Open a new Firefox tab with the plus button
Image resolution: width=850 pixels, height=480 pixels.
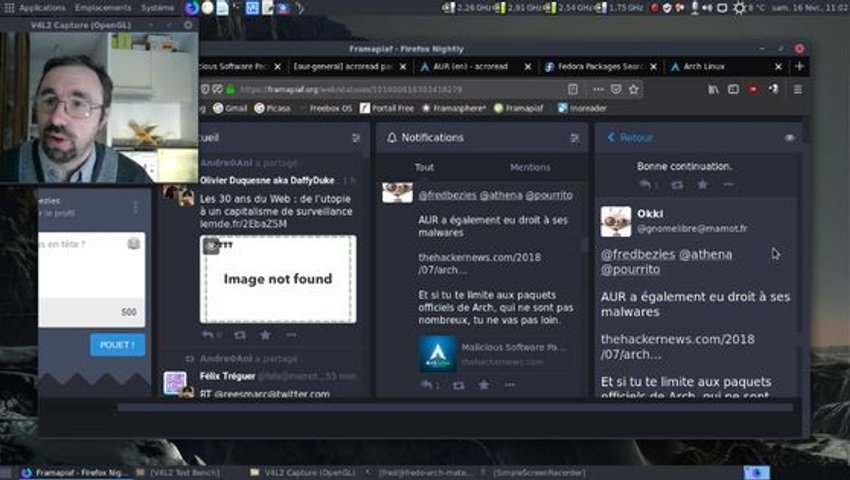pos(800,66)
